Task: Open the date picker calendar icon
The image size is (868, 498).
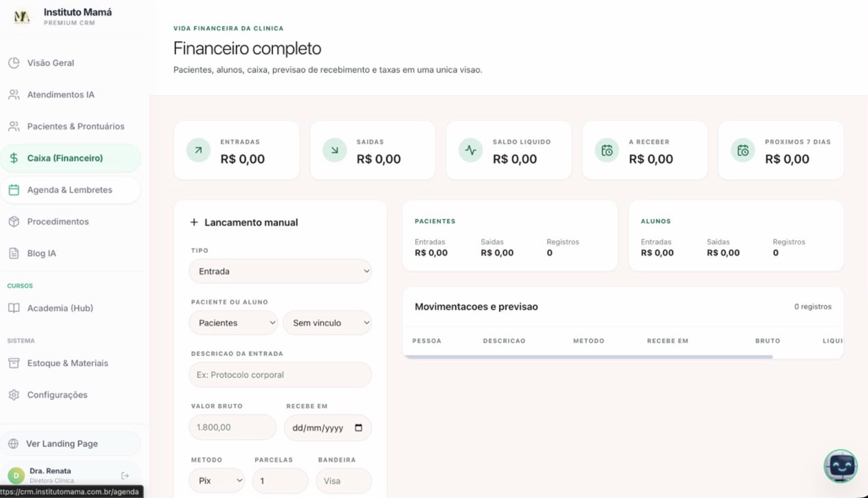Action: point(359,427)
